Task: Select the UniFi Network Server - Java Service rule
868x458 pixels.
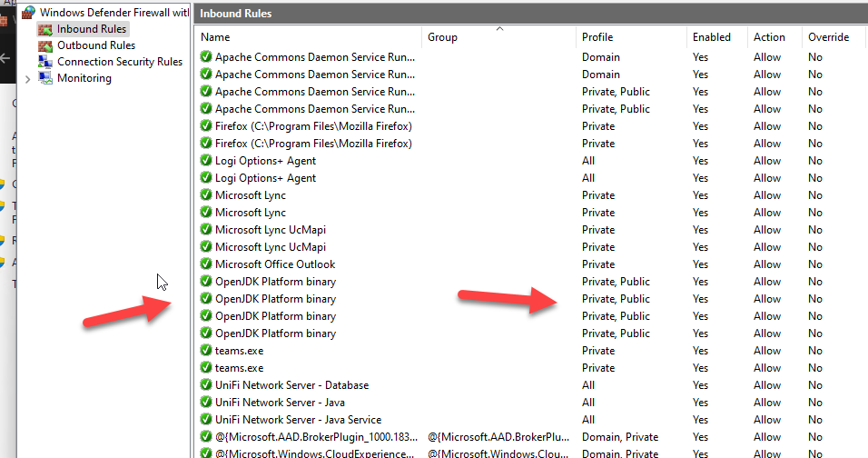Action: point(298,420)
